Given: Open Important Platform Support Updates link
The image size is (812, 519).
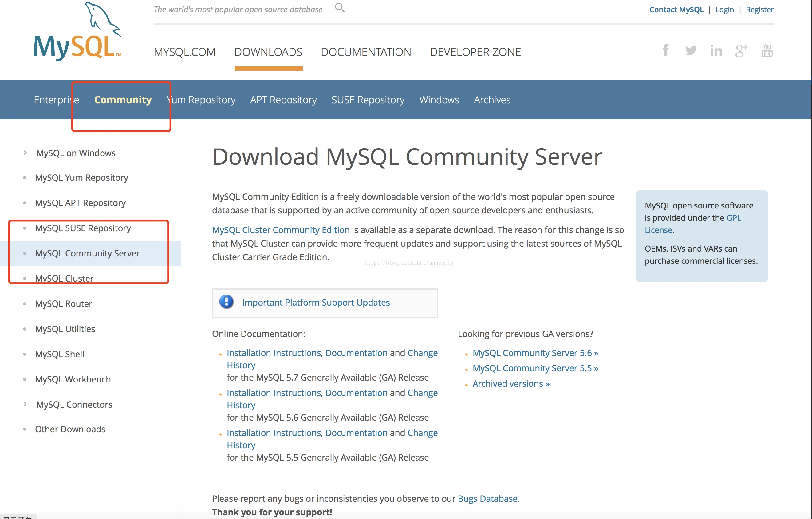Looking at the screenshot, I should click(316, 302).
